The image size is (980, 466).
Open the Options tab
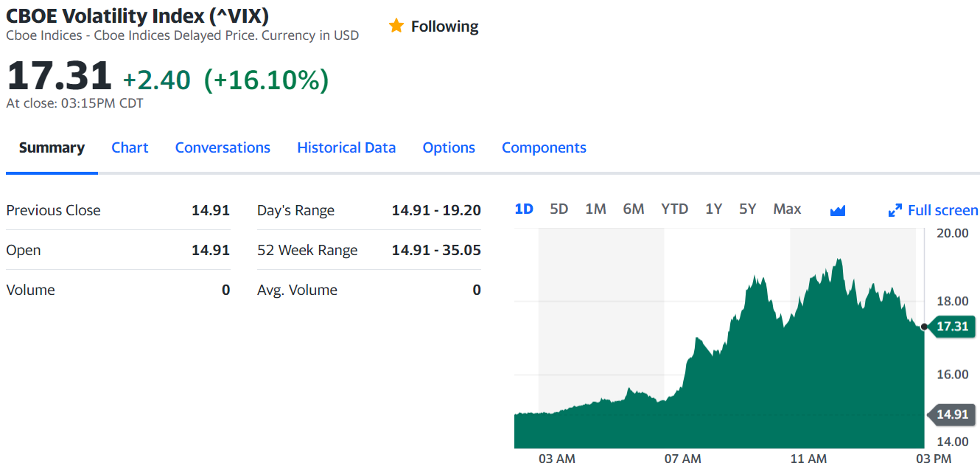tap(449, 147)
